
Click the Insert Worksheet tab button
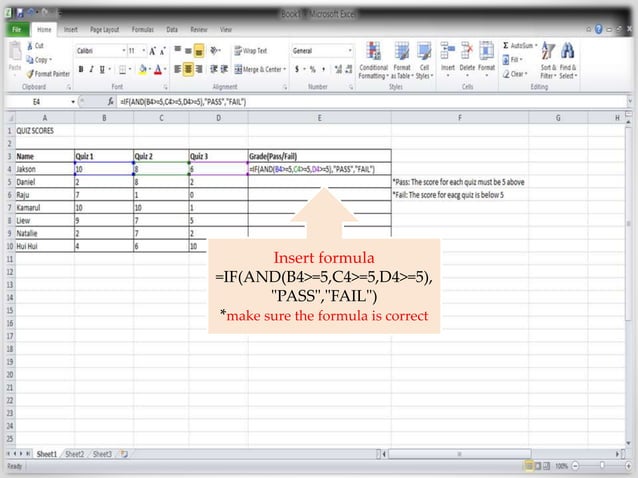124,454
